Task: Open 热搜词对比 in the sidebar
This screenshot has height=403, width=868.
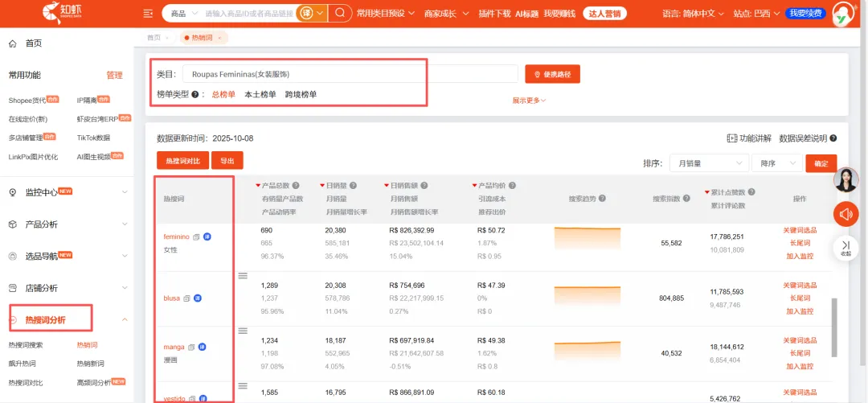Action: click(26, 383)
